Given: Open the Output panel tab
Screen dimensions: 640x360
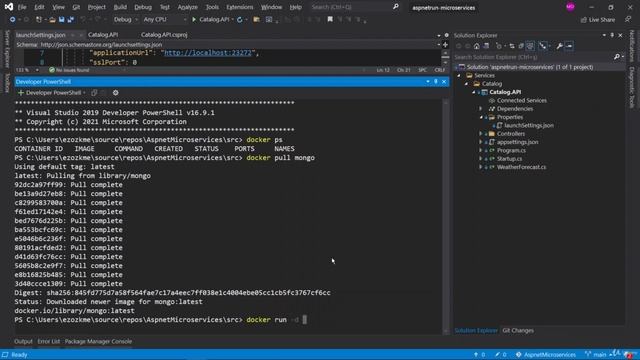Looking at the screenshot, I should [x=23, y=342].
